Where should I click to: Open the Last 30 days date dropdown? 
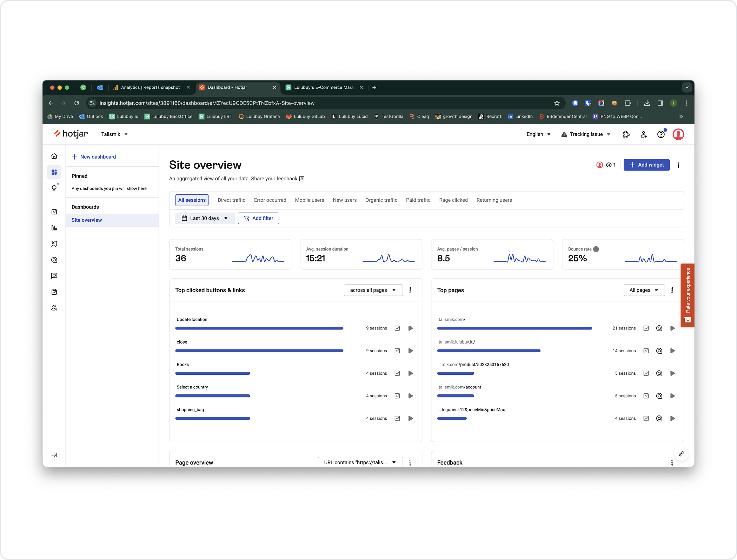coord(205,218)
